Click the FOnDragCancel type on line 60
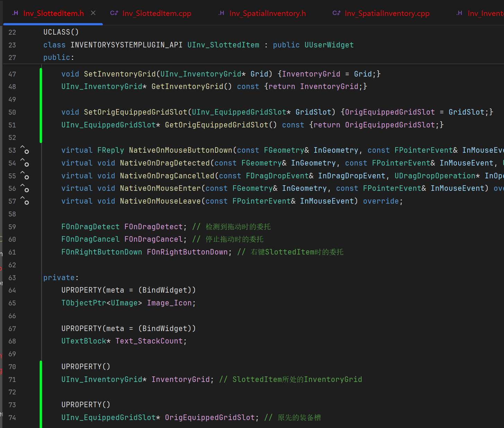This screenshot has height=428, width=504. [90, 239]
